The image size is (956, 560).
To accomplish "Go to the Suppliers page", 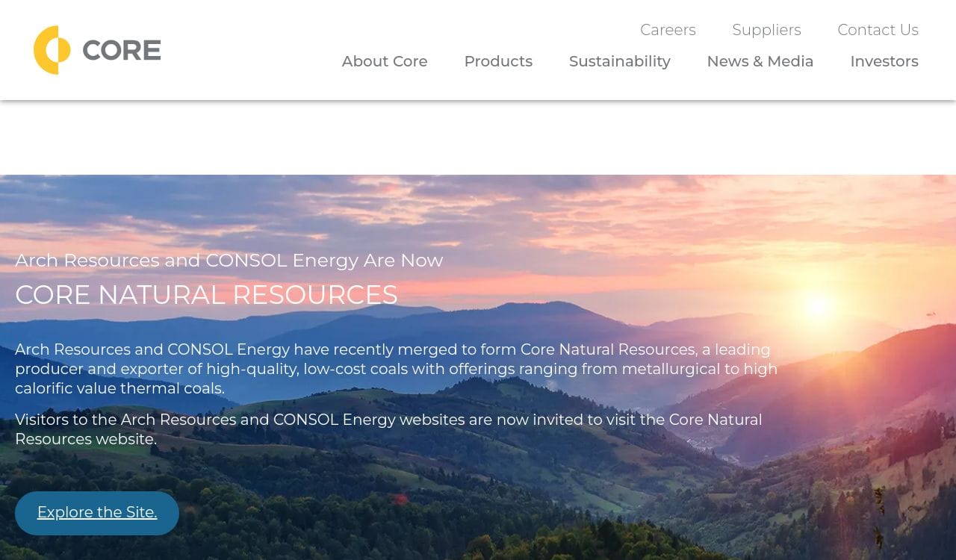I will [x=766, y=30].
